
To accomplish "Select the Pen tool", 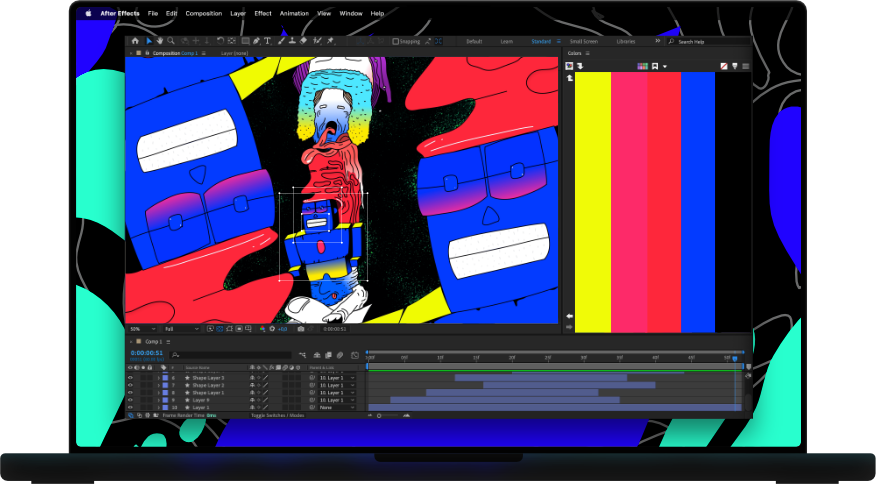I will (x=256, y=41).
